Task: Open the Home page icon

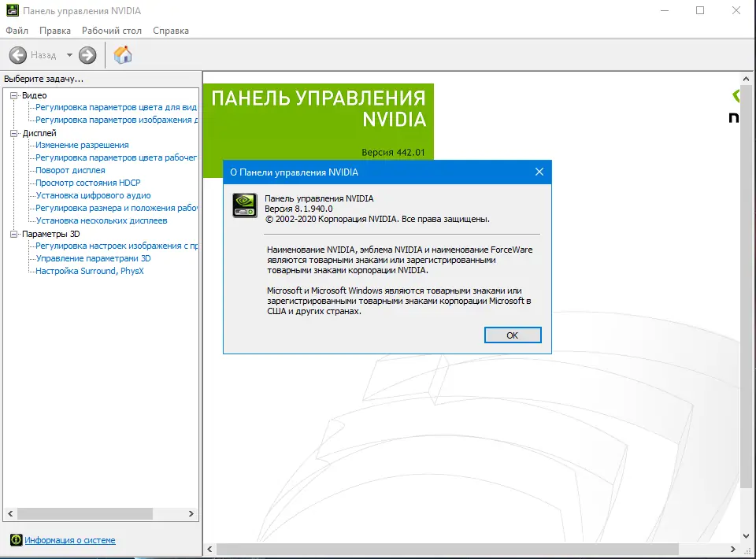Action: tap(123, 54)
